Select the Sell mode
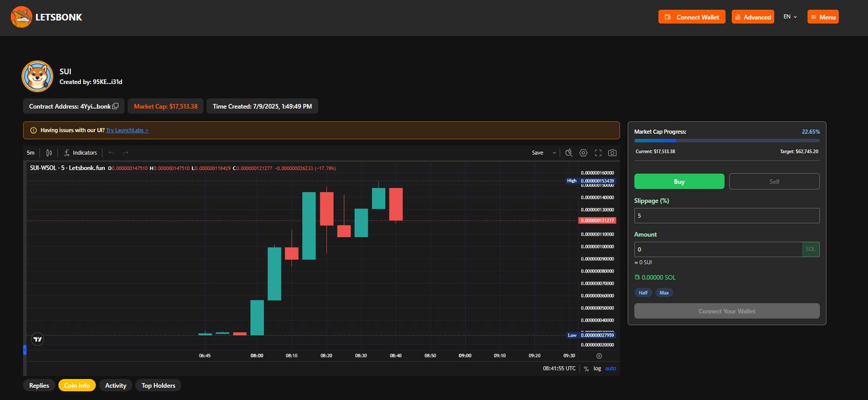Image resolution: width=868 pixels, height=400 pixels. (774, 181)
